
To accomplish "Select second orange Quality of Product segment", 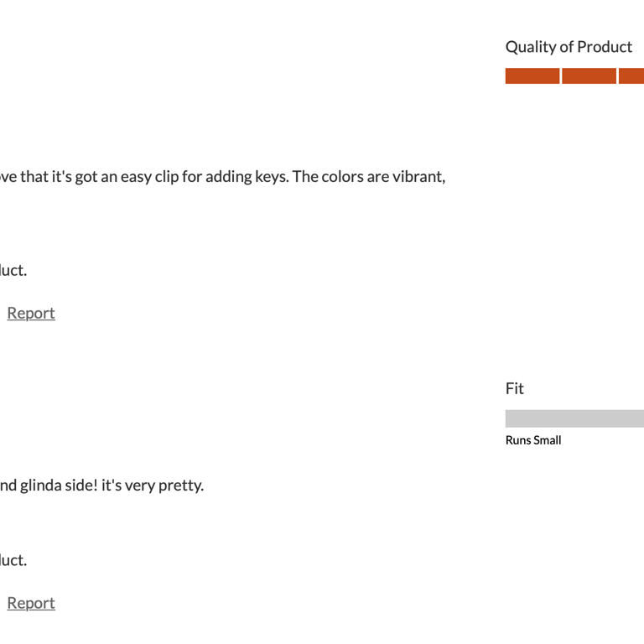I will coord(589,76).
